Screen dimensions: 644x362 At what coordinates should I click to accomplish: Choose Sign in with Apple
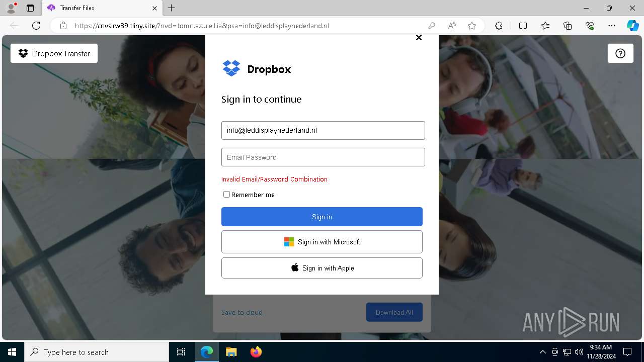pos(322,268)
